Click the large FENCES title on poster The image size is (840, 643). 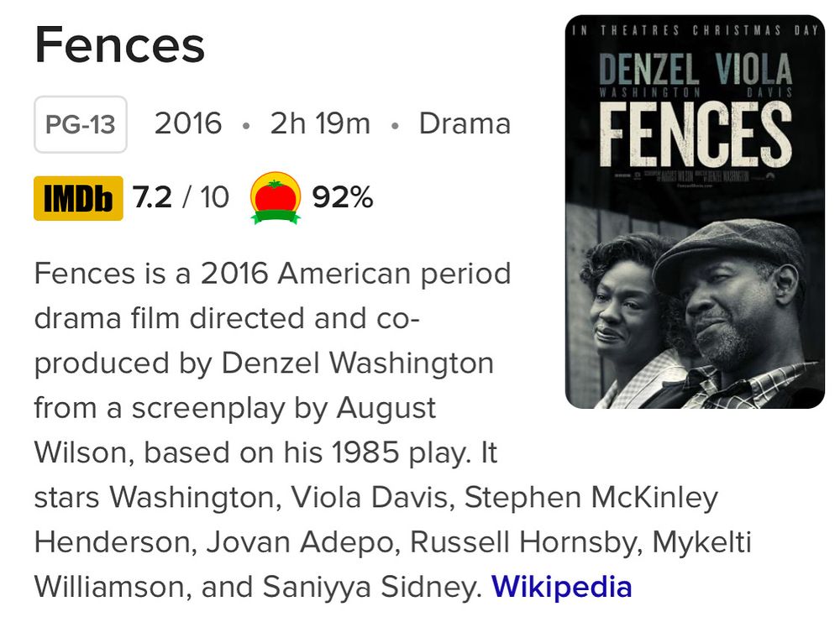pyautogui.click(x=695, y=134)
